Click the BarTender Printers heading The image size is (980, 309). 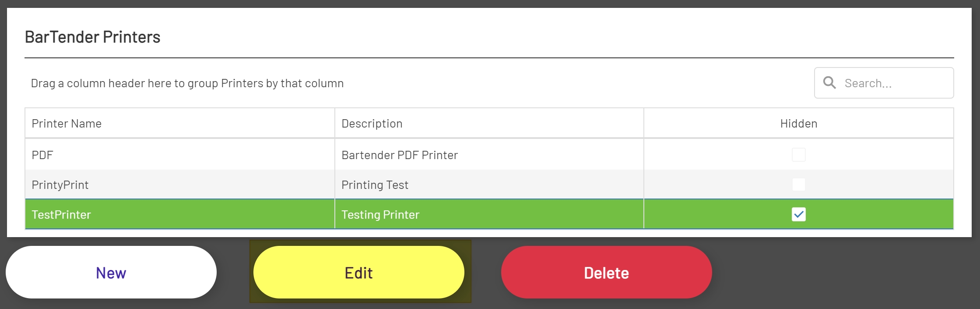click(93, 37)
